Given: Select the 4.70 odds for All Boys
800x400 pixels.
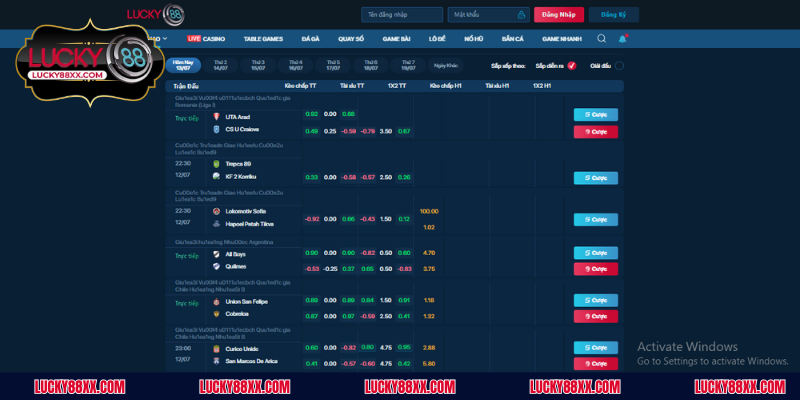Looking at the screenshot, I should (429, 253).
